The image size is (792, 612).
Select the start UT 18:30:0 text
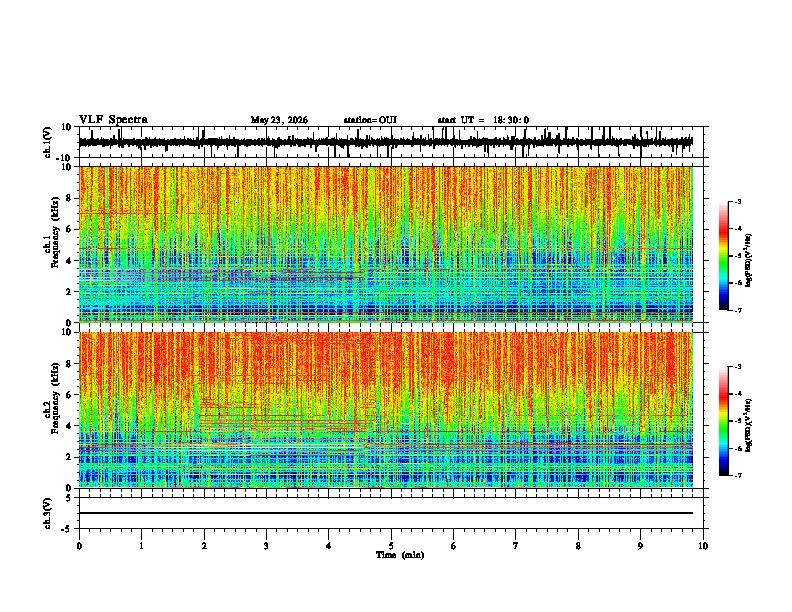483,120
